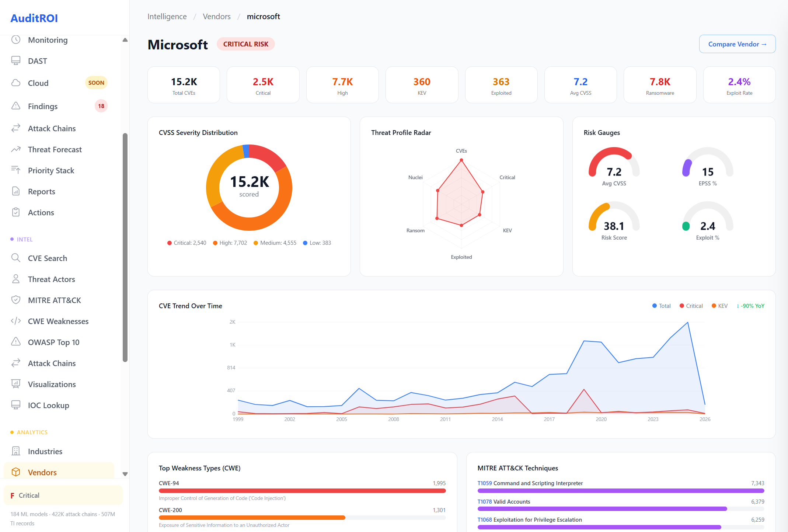
Task: Switch to the Vendors breadcrumb page
Action: coord(217,16)
